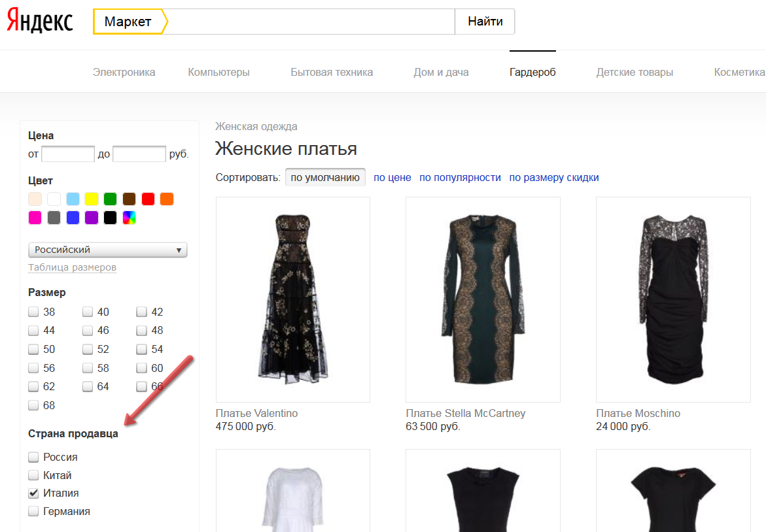Image resolution: width=766 pixels, height=532 pixels.
Task: Click the Яндекс logo
Action: (40, 21)
